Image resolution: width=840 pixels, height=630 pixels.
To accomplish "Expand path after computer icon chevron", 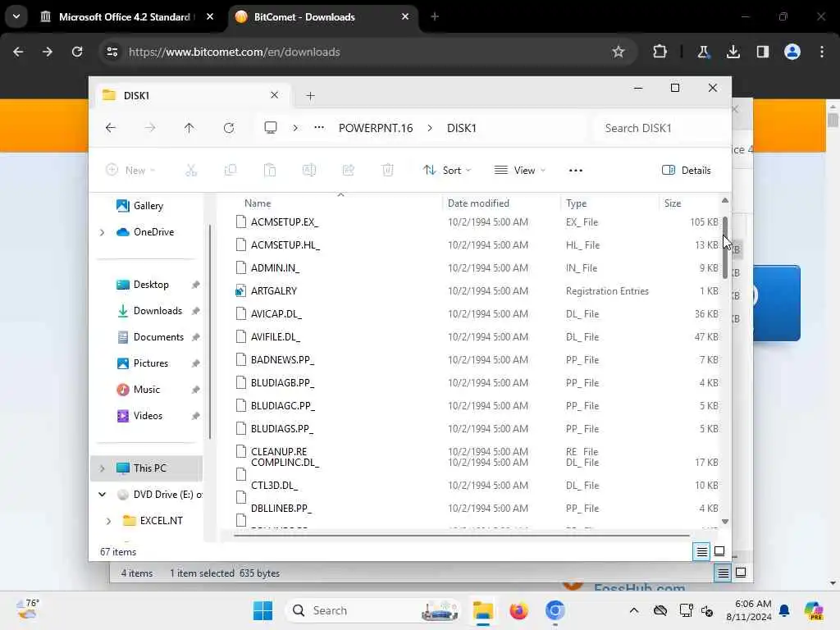I will (295, 127).
